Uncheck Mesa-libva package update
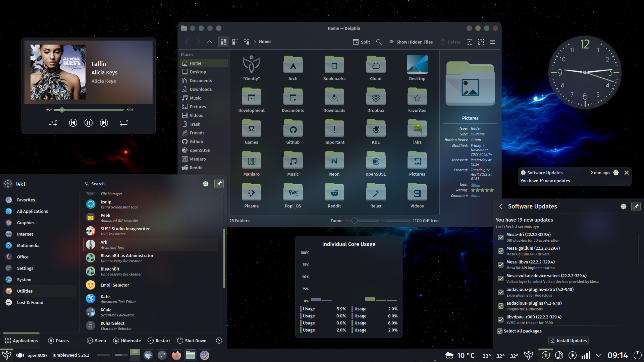 [501, 265]
